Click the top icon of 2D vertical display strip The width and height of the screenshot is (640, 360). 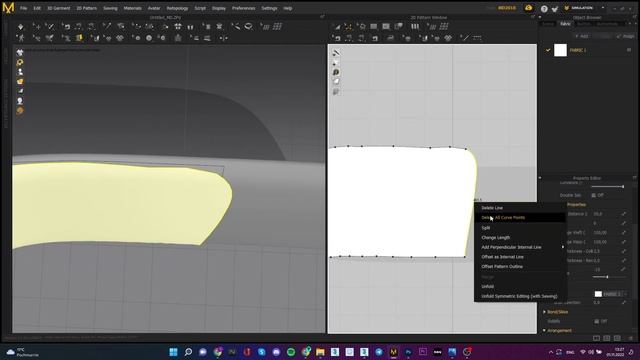pos(336,53)
